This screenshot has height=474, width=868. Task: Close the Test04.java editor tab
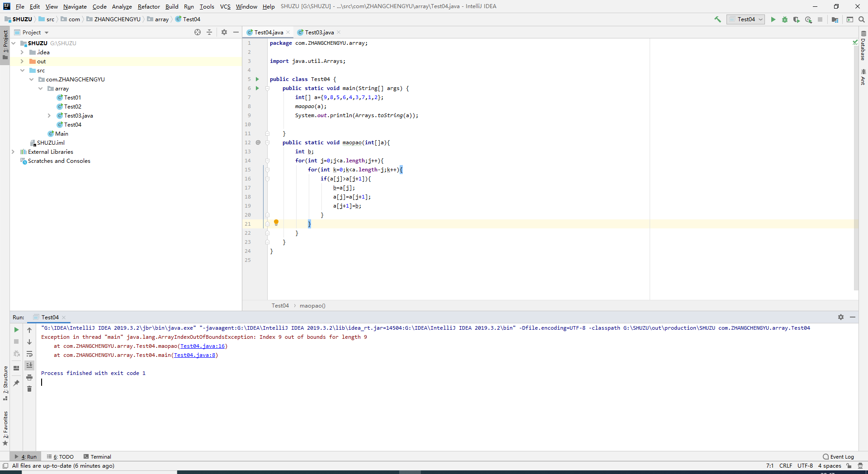click(x=288, y=32)
